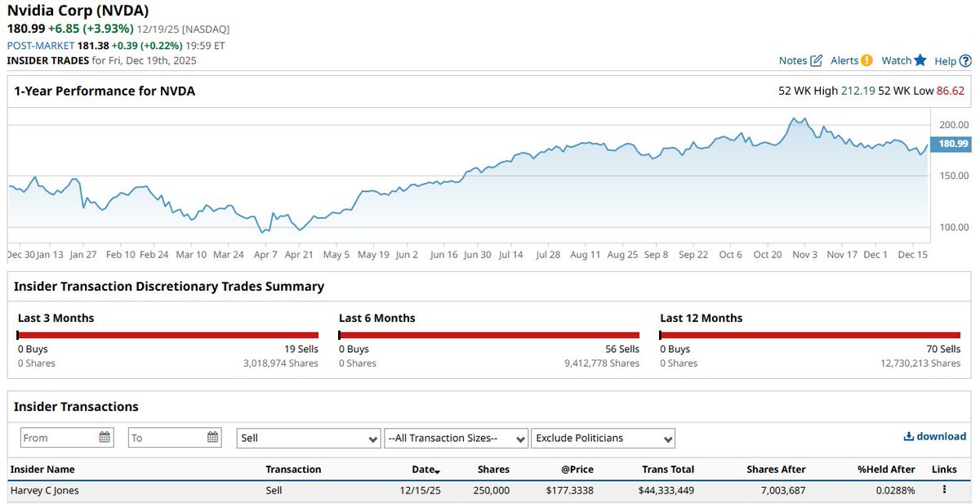The image size is (980, 504).
Task: Sort by Transaction column header
Action: [293, 470]
